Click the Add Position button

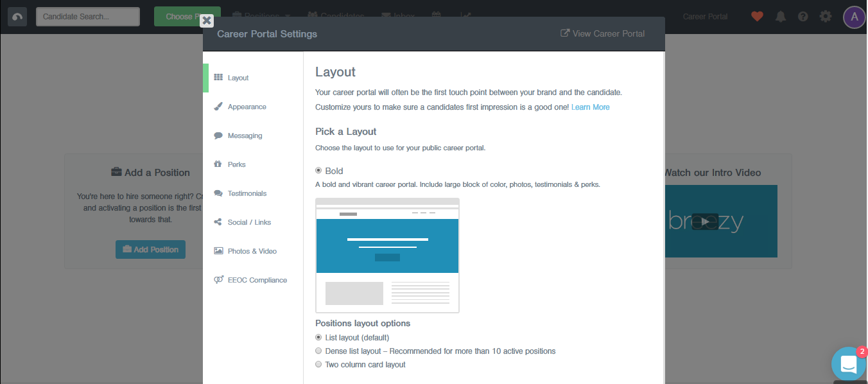(x=150, y=250)
